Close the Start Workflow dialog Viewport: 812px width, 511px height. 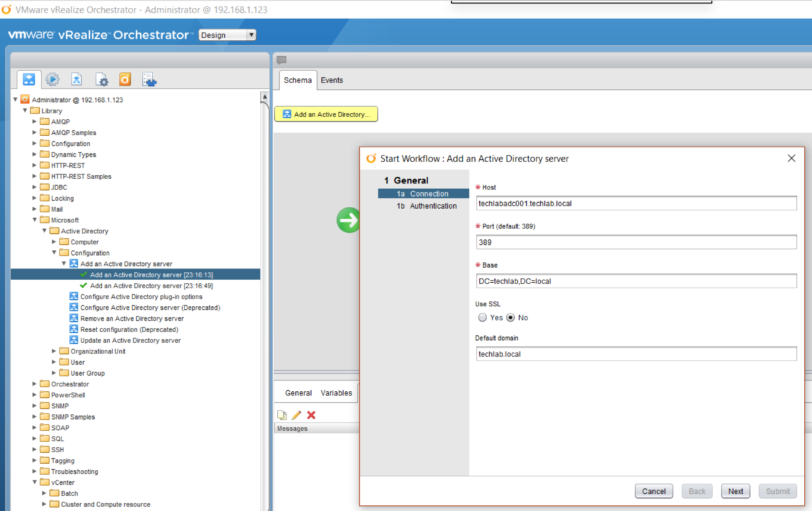792,158
